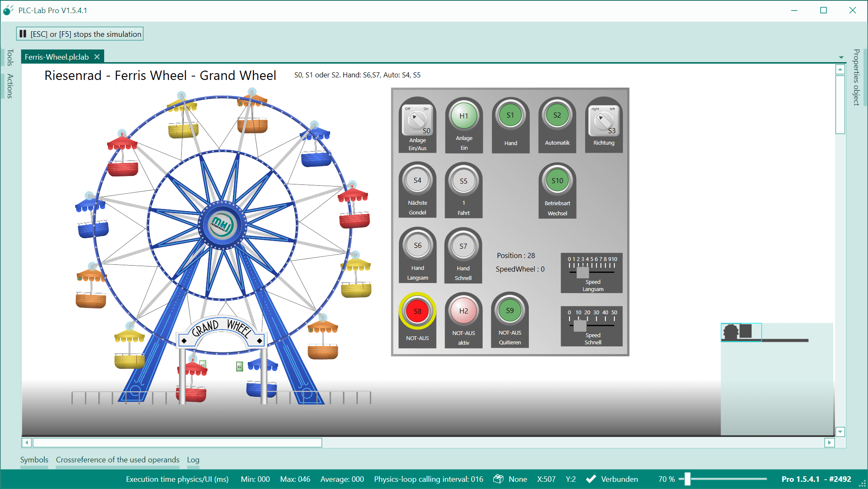
Task: Click the S0, S1 oder S2 instruction text
Action: pyautogui.click(x=357, y=75)
